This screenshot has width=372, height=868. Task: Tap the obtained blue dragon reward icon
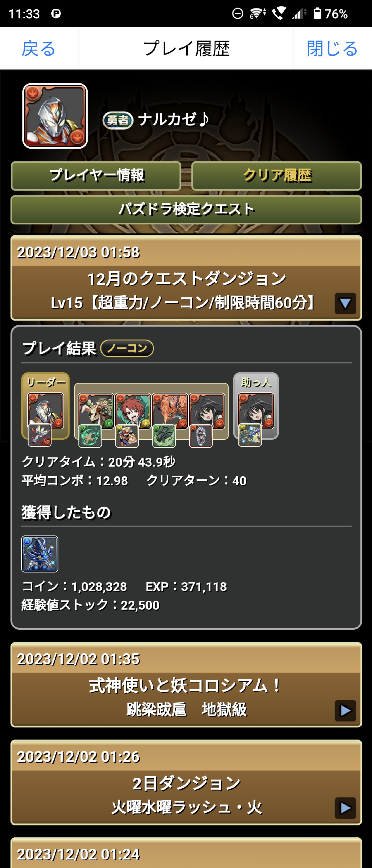click(x=40, y=554)
